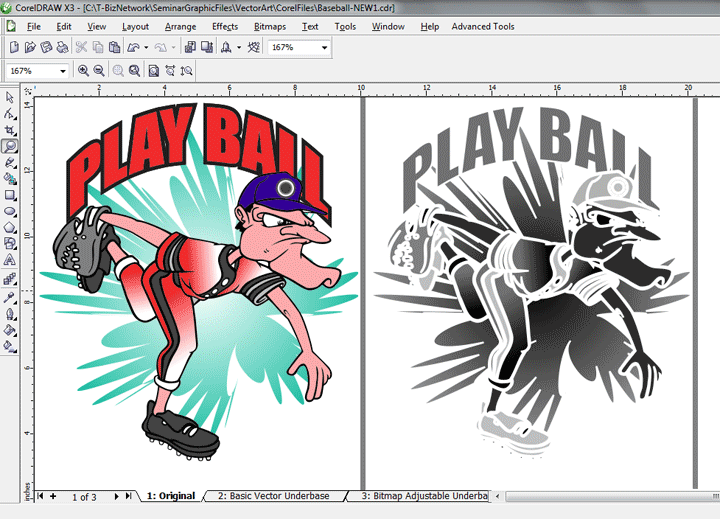The image size is (720, 519).
Task: Click the Export icon
Action: pos(207,47)
